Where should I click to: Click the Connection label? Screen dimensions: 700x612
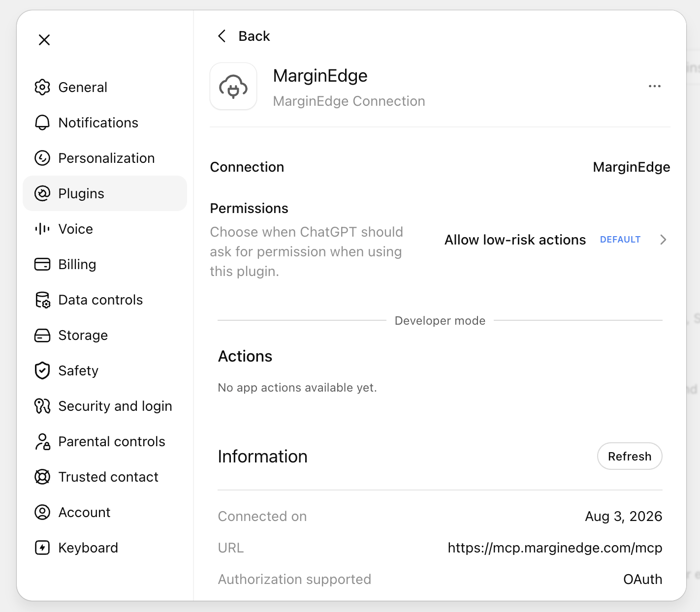pyautogui.click(x=247, y=167)
